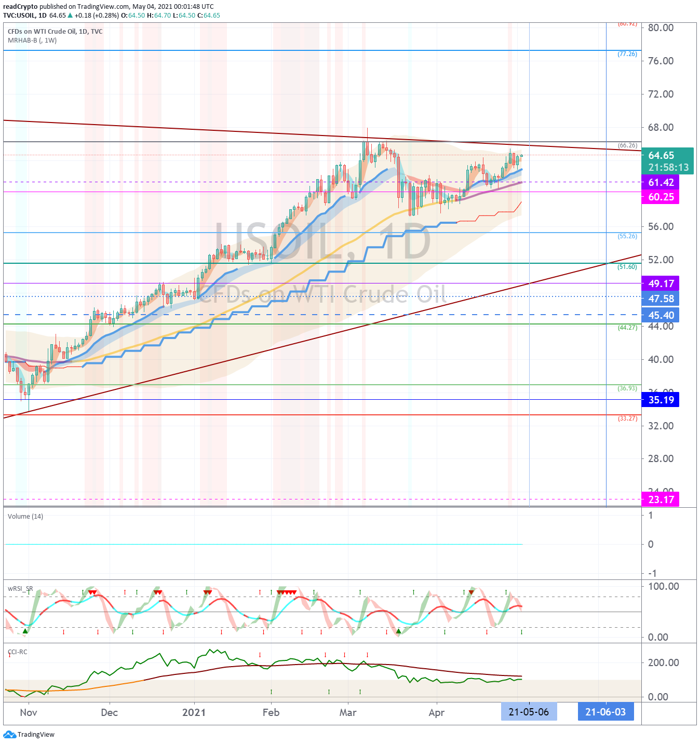Viewport: 700px width, 744px height.
Task: Click the current price label 64.65
Action: (x=661, y=155)
